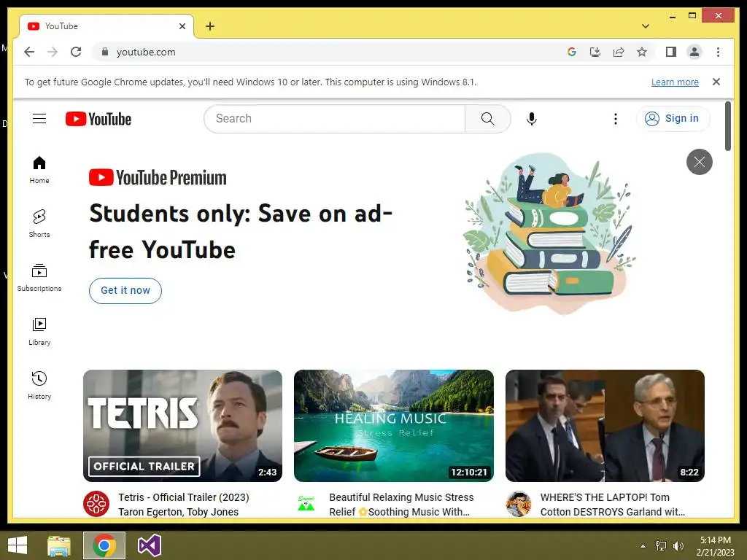Viewport: 747px width, 560px height.
Task: Click the Google icon in address bar
Action: (572, 52)
